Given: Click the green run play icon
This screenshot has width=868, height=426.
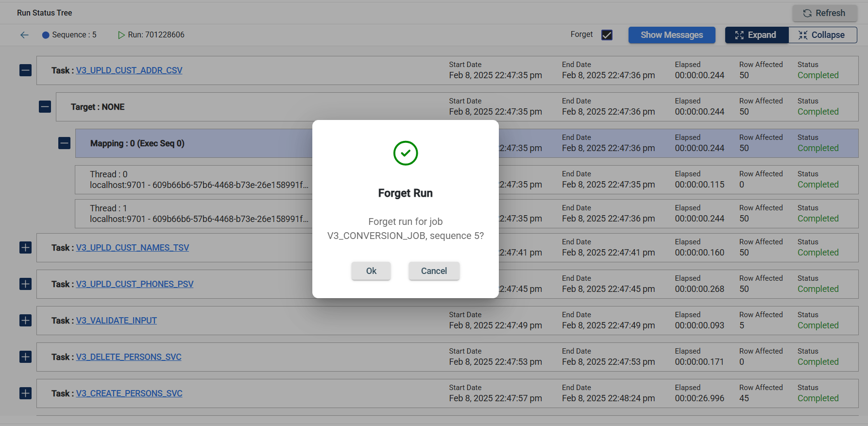Looking at the screenshot, I should (121, 35).
